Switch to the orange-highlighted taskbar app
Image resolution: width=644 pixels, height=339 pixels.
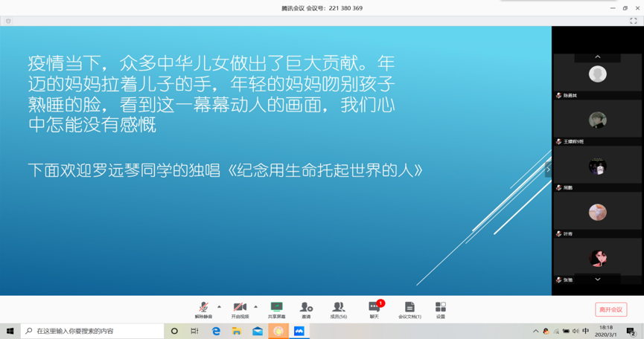pos(278,331)
